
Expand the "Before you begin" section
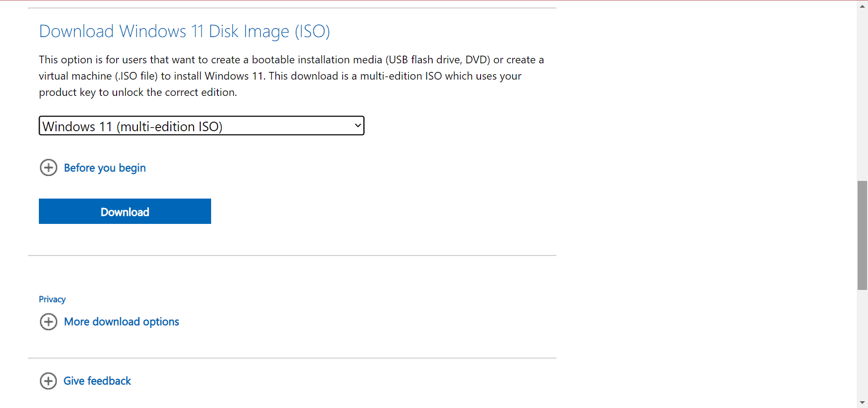[x=104, y=167]
